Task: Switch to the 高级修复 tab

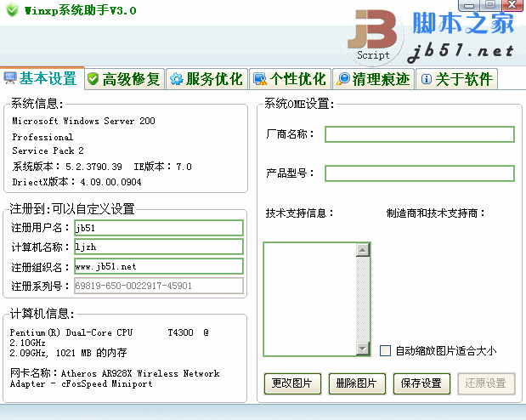Action: 124,79
